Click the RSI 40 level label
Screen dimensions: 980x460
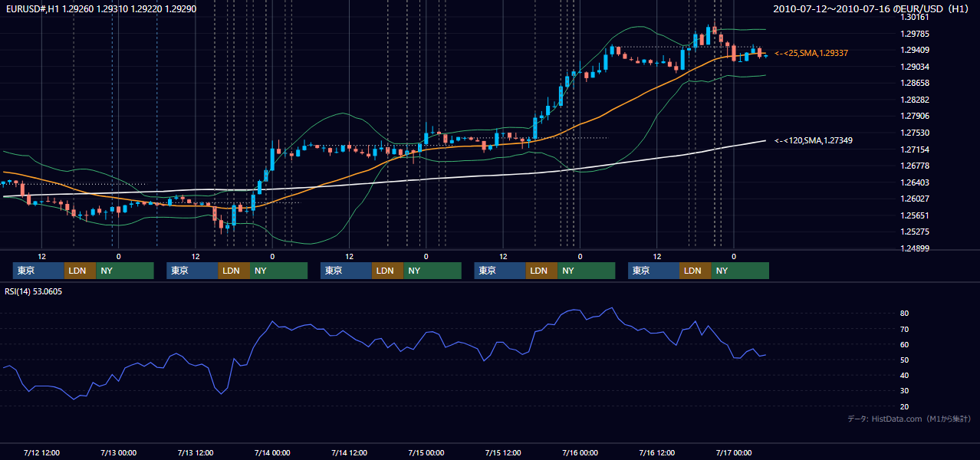905,375
